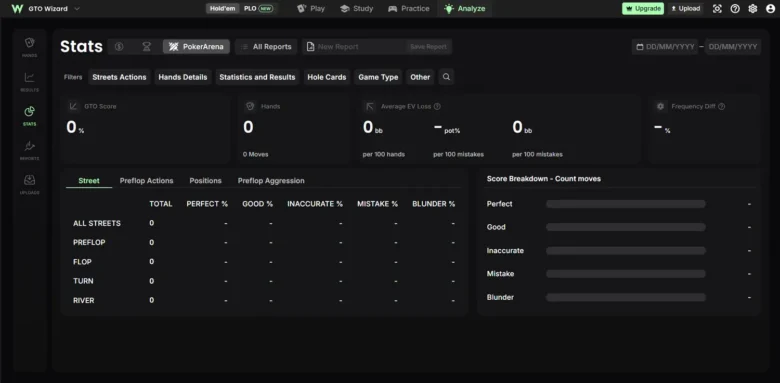
Task: Select the cash game dollar icon filter
Action: point(119,47)
